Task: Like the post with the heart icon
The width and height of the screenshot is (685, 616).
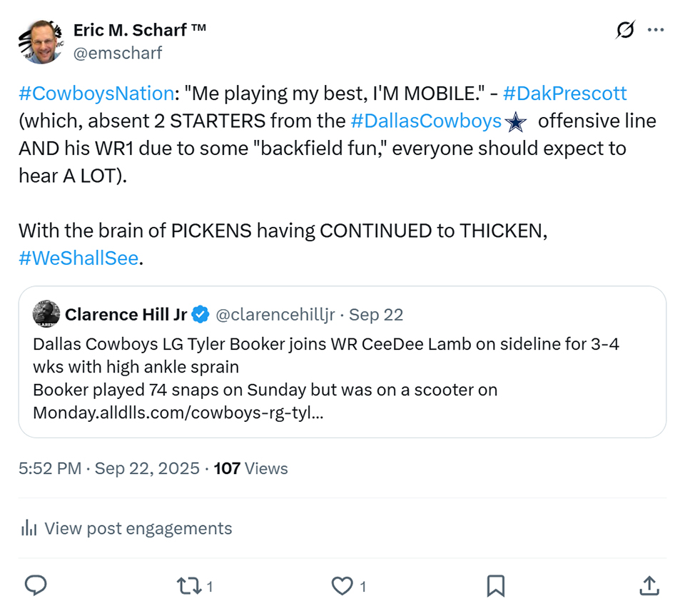Action: pyautogui.click(x=342, y=586)
